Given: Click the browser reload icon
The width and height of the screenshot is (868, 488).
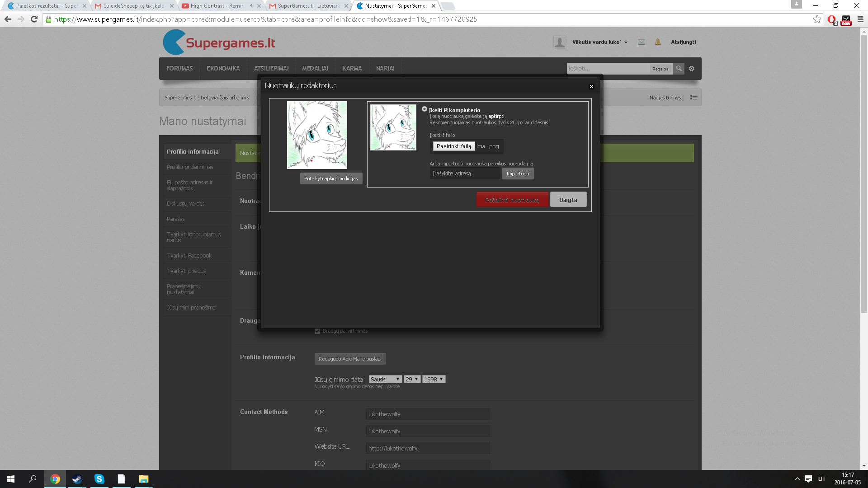Looking at the screenshot, I should 34,19.
